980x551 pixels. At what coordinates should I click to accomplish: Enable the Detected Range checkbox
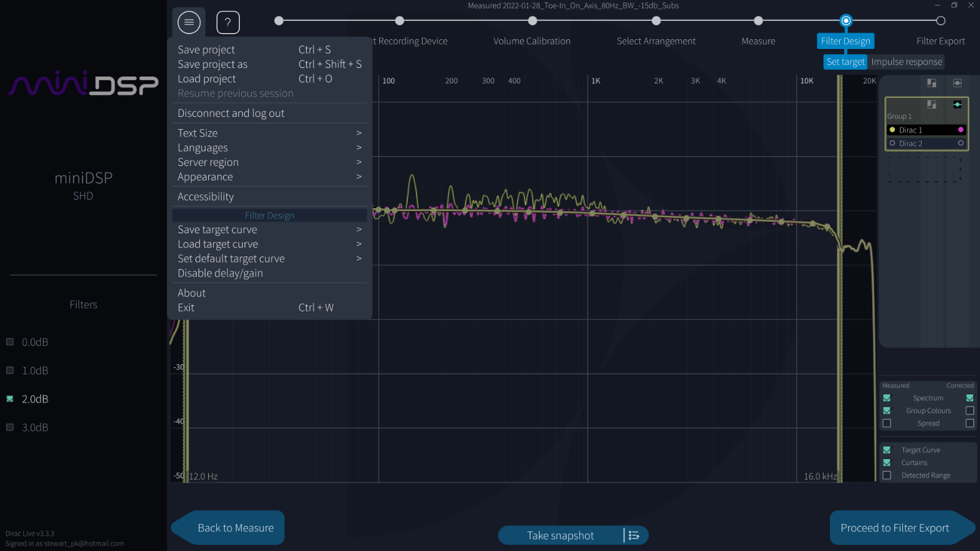(887, 476)
